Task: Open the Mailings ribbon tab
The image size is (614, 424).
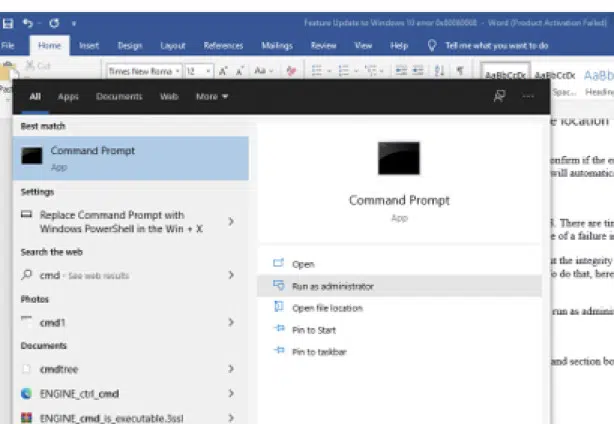Action: click(277, 46)
